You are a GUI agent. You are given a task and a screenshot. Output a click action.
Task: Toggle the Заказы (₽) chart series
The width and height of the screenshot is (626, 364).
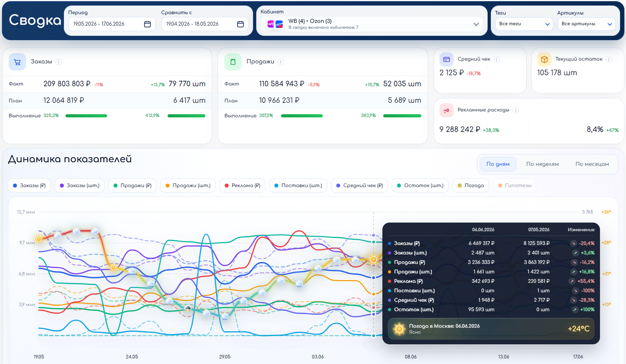coord(30,186)
